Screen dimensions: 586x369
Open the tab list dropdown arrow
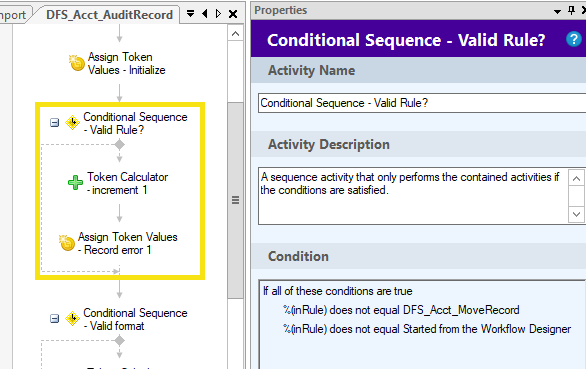tap(190, 14)
